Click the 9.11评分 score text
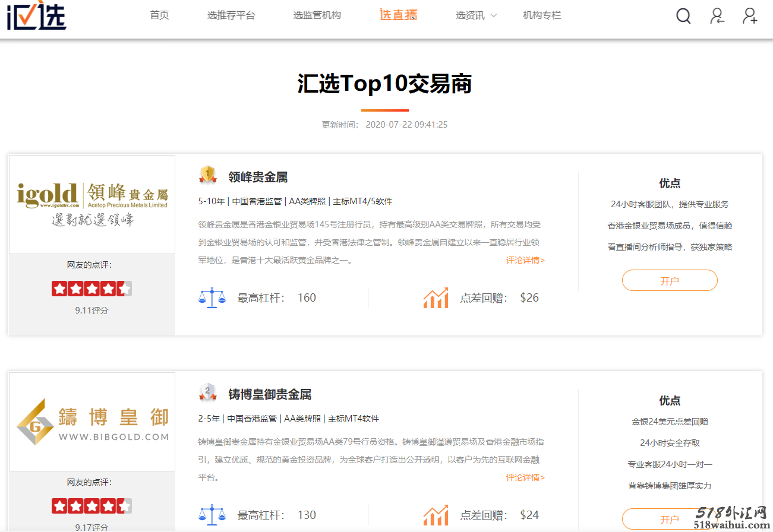This screenshot has width=773, height=532. (x=92, y=310)
